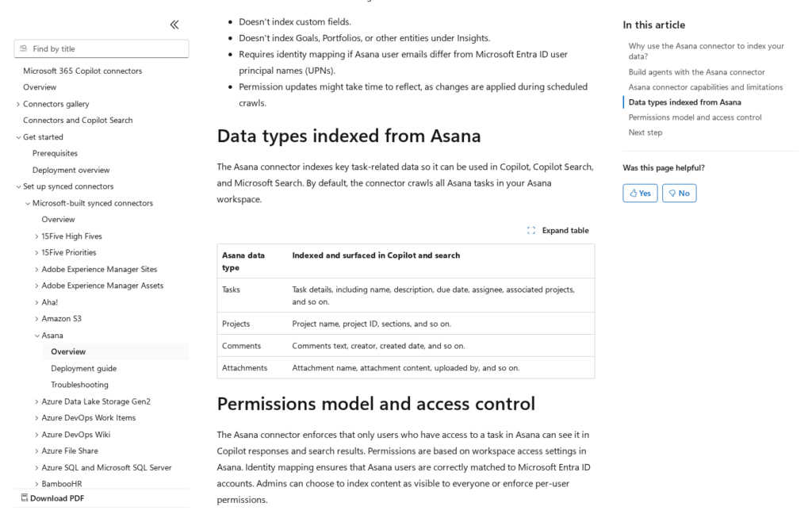Expand the Amazon S3 node
The height and width of the screenshot is (522, 812).
tap(36, 319)
